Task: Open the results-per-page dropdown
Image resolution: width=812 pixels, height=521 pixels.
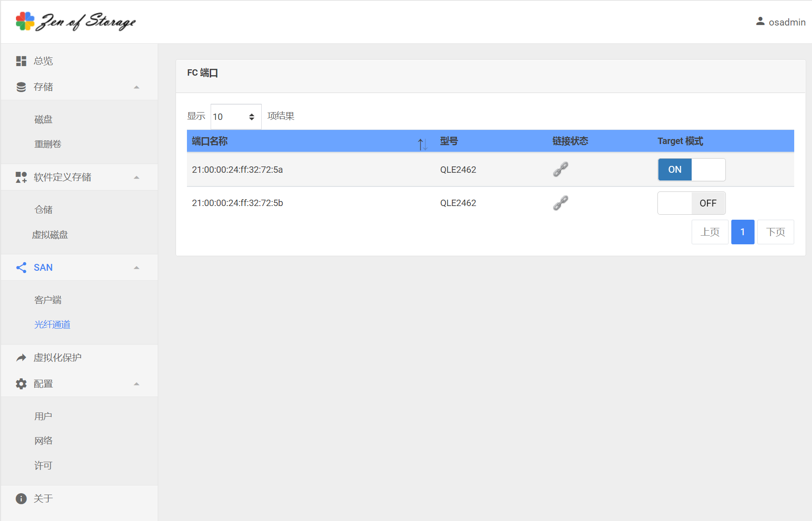Action: [236, 117]
